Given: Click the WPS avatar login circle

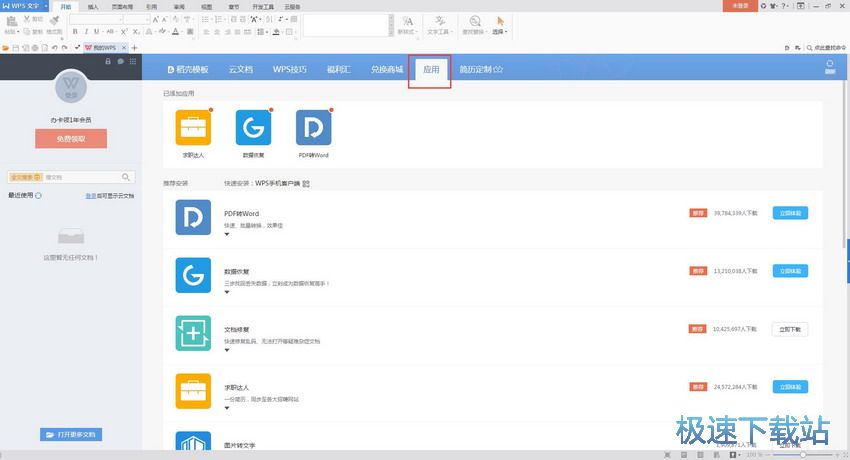Looking at the screenshot, I should point(71,87).
